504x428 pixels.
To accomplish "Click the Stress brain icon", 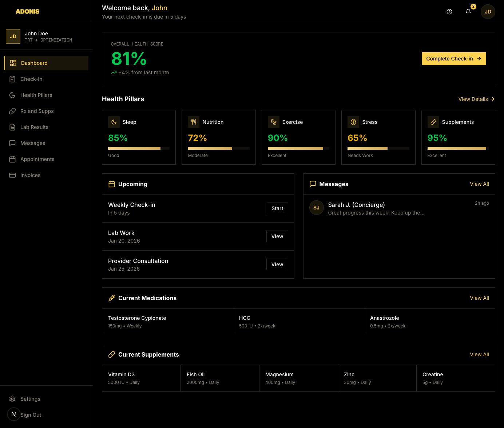I will (x=353, y=122).
